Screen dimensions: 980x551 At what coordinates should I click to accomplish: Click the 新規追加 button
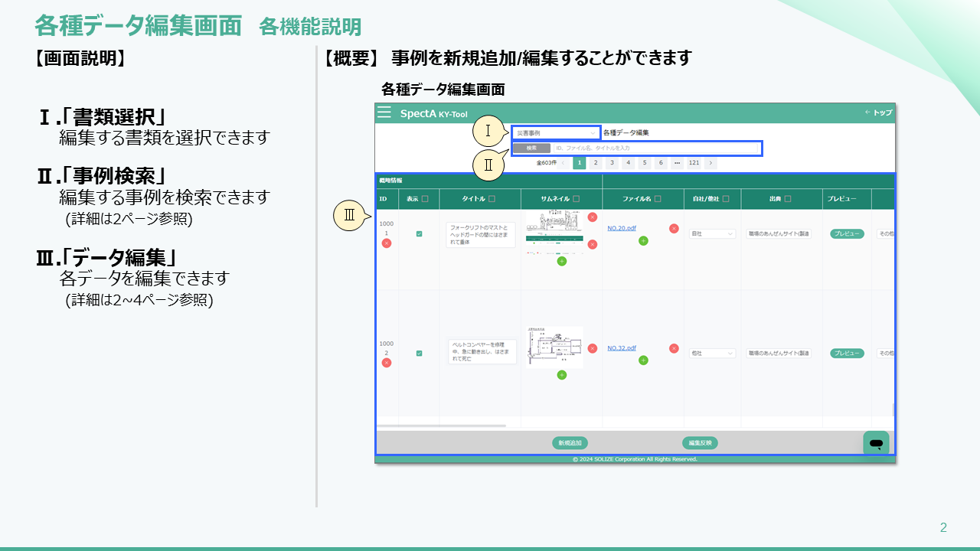[x=570, y=443]
